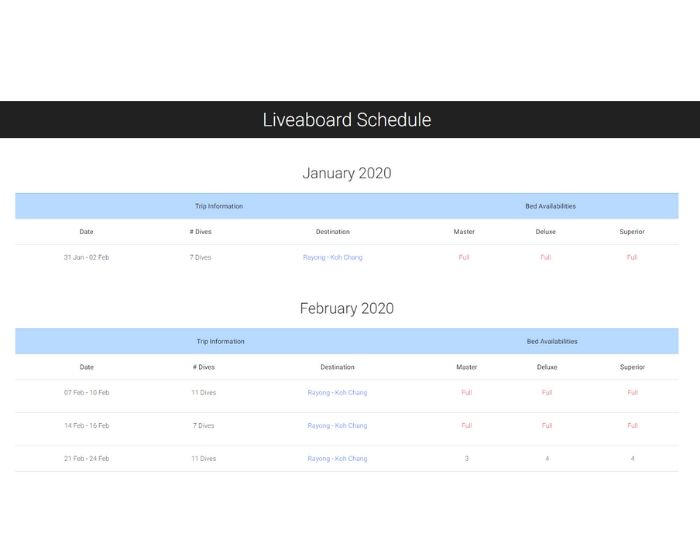Screen dimensions: 700x560
Task: Click Master Full status for 31 Jan trip
Action: (x=464, y=257)
